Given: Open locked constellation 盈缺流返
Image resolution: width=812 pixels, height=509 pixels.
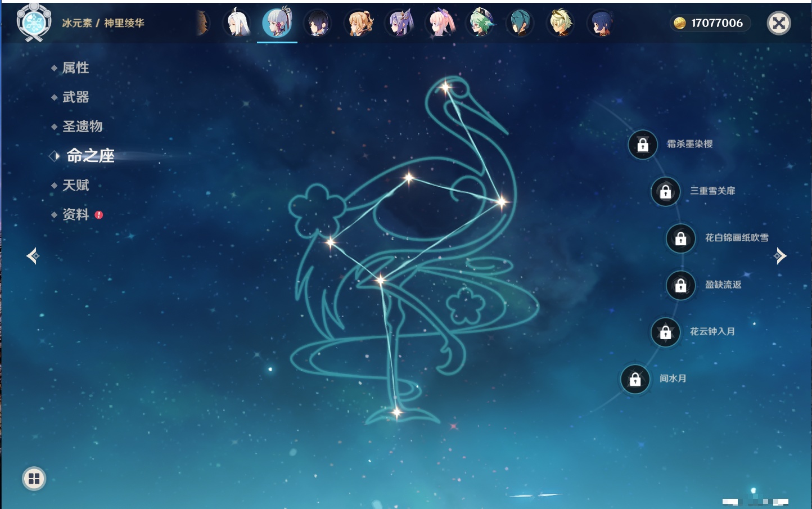Looking at the screenshot, I should 680,286.
